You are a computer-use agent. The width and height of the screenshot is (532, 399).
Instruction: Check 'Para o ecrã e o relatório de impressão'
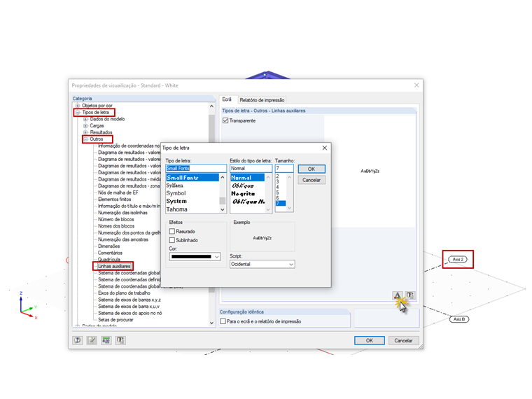coord(223,321)
